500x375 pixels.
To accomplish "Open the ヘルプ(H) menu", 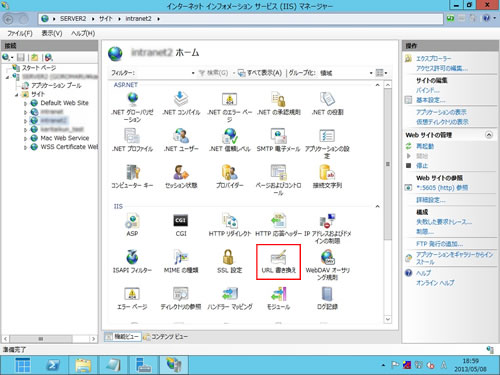I will tap(83, 33).
